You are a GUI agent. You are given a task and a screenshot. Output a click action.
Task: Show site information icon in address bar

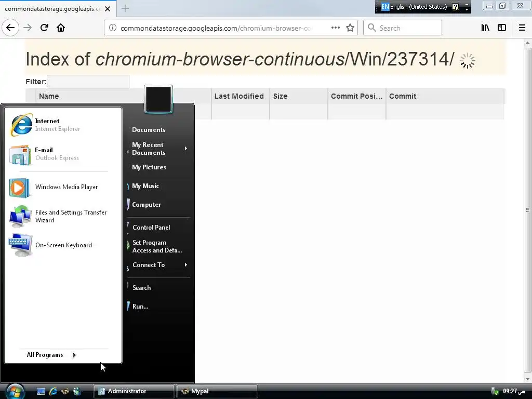click(112, 28)
